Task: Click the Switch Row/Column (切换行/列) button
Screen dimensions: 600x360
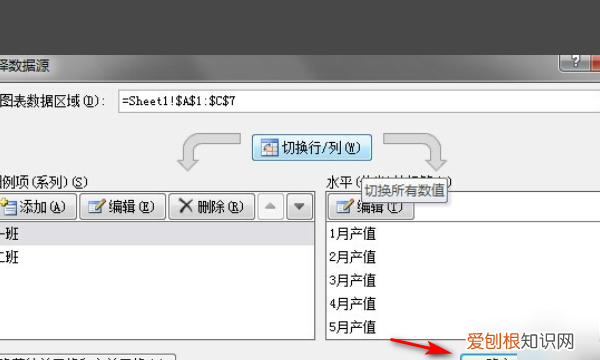Action: point(311,147)
